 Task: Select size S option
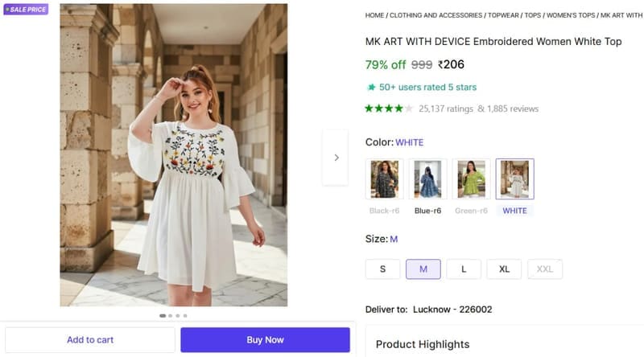(x=383, y=269)
